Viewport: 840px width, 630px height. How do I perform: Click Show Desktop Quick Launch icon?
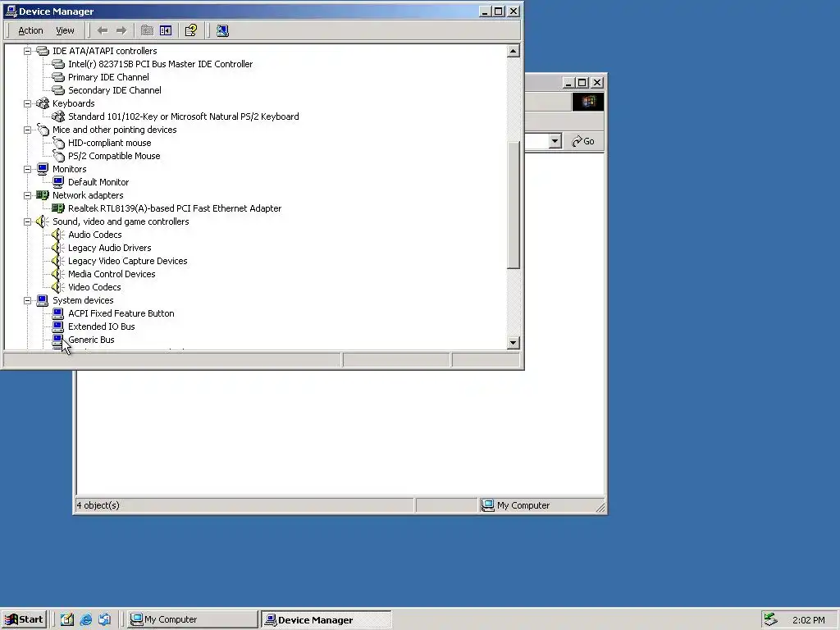tap(67, 620)
